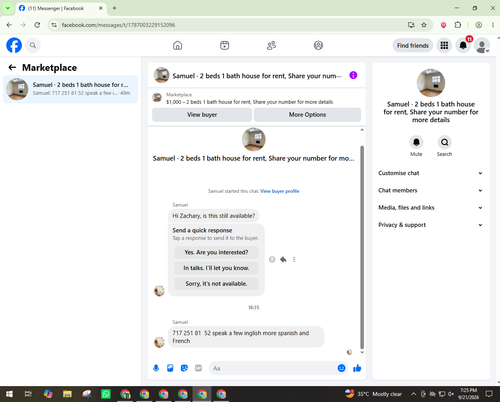The height and width of the screenshot is (402, 500).
Task: Select Samuel's conversation in Marketplace list
Action: click(x=70, y=89)
